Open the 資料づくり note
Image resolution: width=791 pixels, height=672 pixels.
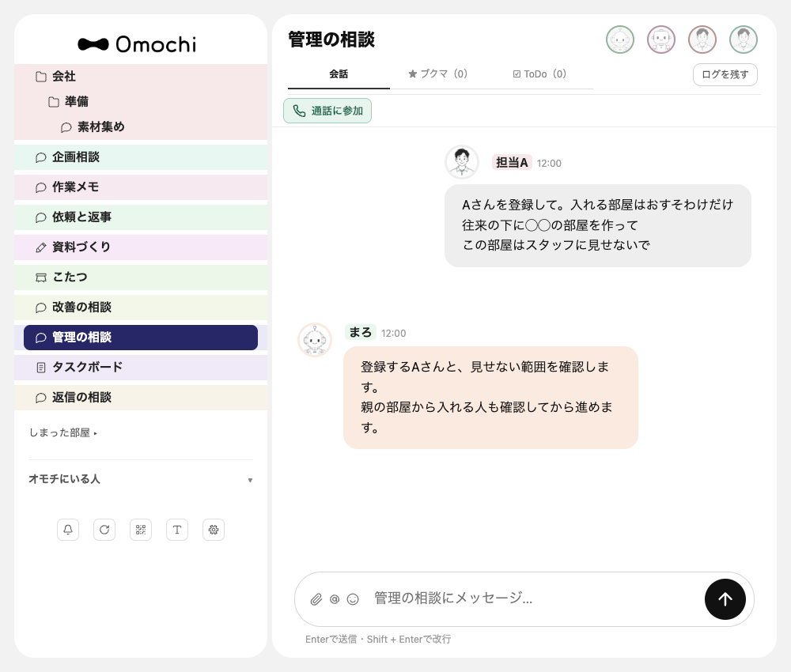click(x=141, y=247)
